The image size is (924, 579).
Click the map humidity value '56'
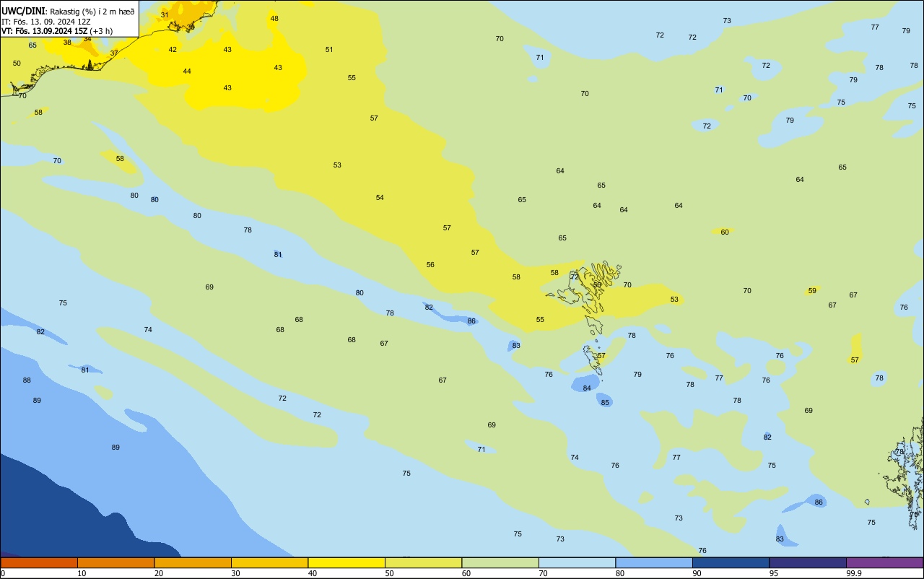[430, 264]
